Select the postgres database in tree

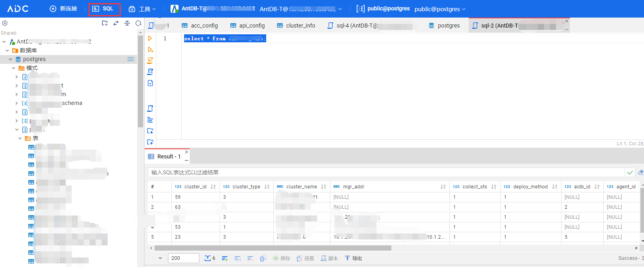(x=34, y=59)
